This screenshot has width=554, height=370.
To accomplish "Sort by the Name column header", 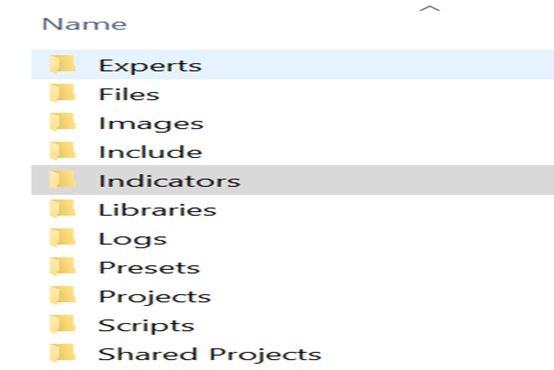I will coord(84,24).
